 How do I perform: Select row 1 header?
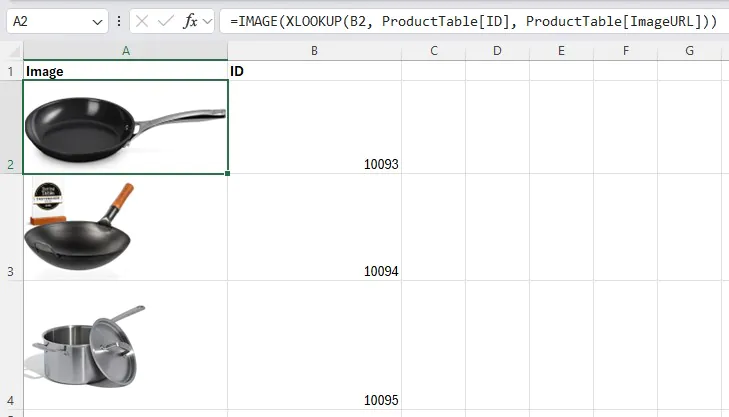pyautogui.click(x=11, y=71)
